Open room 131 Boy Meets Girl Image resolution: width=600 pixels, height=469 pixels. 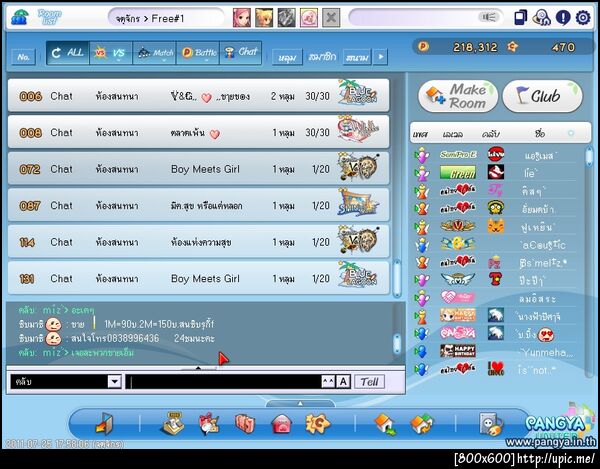(x=199, y=278)
